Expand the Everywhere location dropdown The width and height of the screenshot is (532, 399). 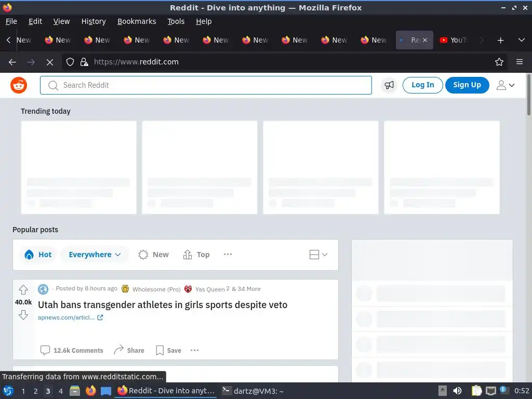[95, 255]
